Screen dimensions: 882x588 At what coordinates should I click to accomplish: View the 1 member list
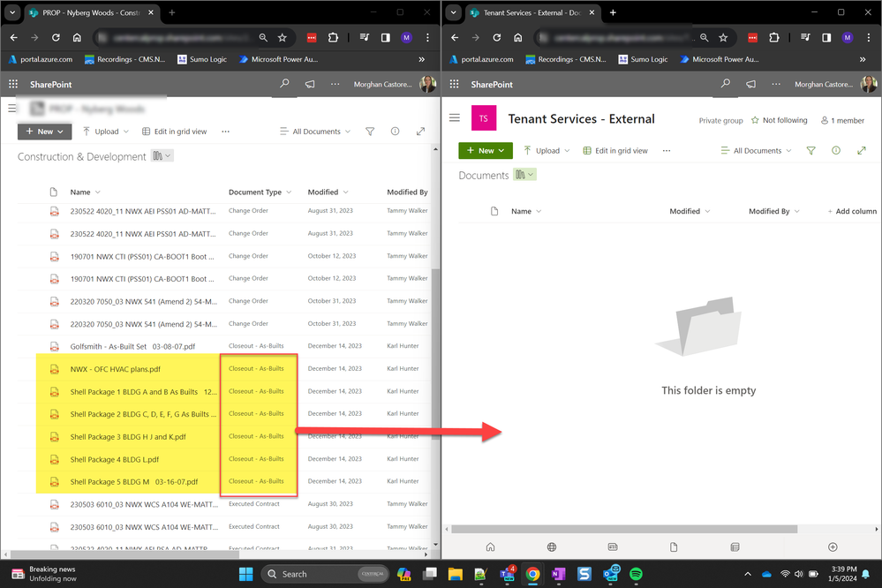pos(842,120)
